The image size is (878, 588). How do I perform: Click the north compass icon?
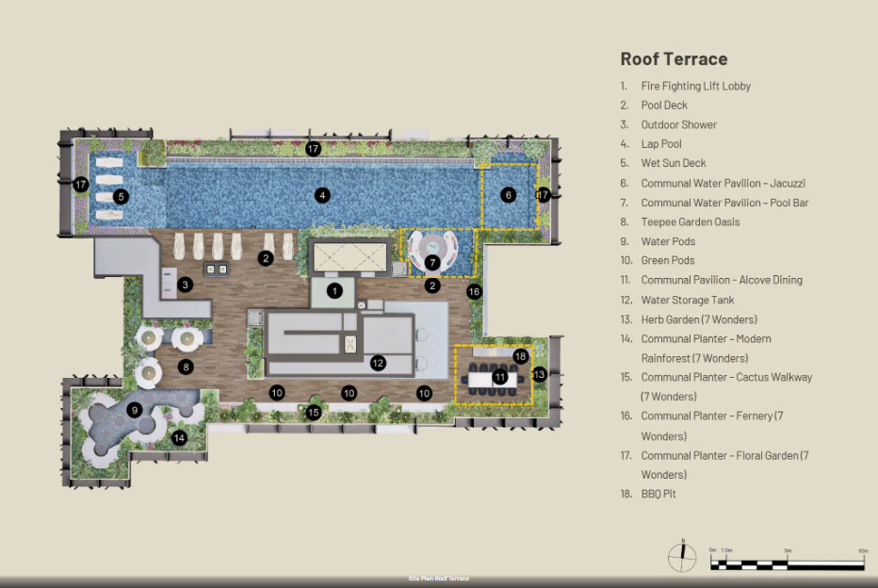point(682,556)
